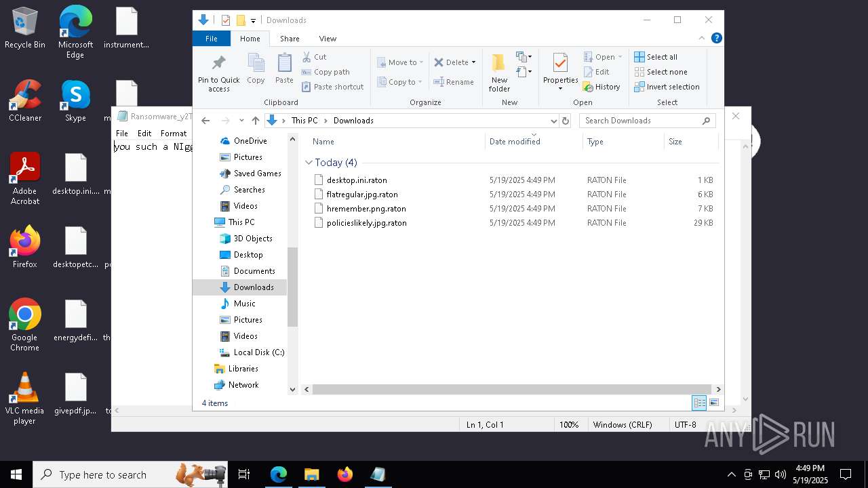Open OneDrive in navigation pane
This screenshot has height=488, width=868.
point(250,141)
